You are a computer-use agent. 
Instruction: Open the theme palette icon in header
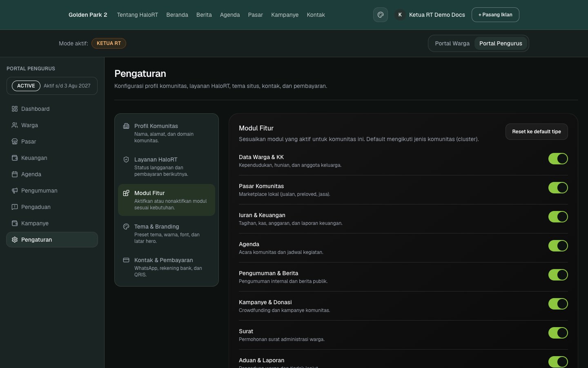[x=381, y=15]
